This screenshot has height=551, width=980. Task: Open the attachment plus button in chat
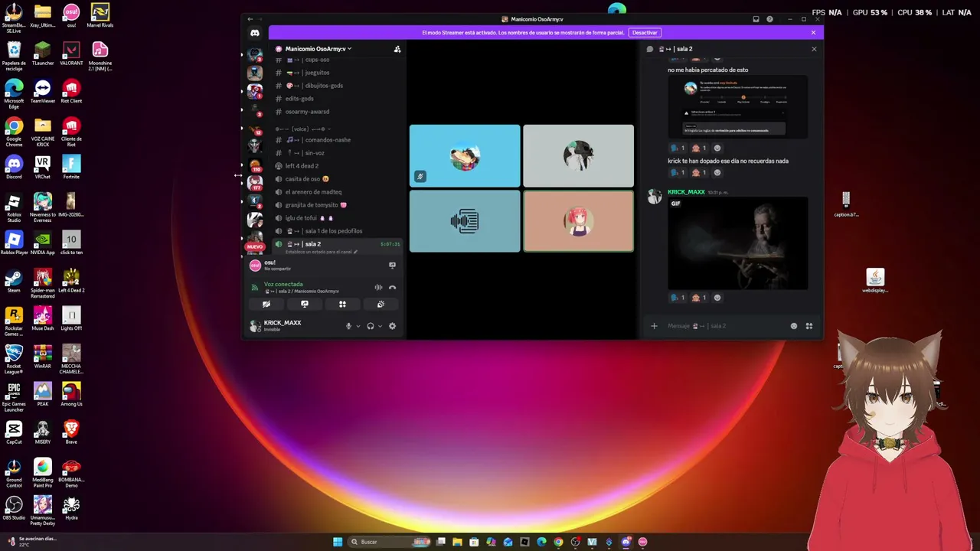[x=654, y=326]
